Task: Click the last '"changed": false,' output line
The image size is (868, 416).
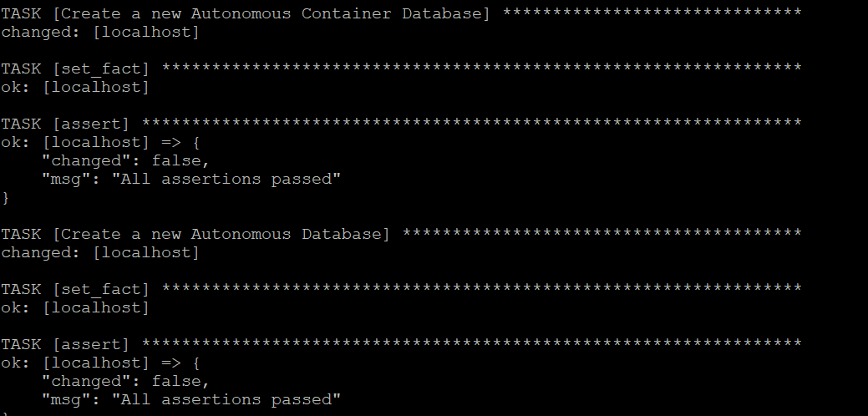Action: 125,381
